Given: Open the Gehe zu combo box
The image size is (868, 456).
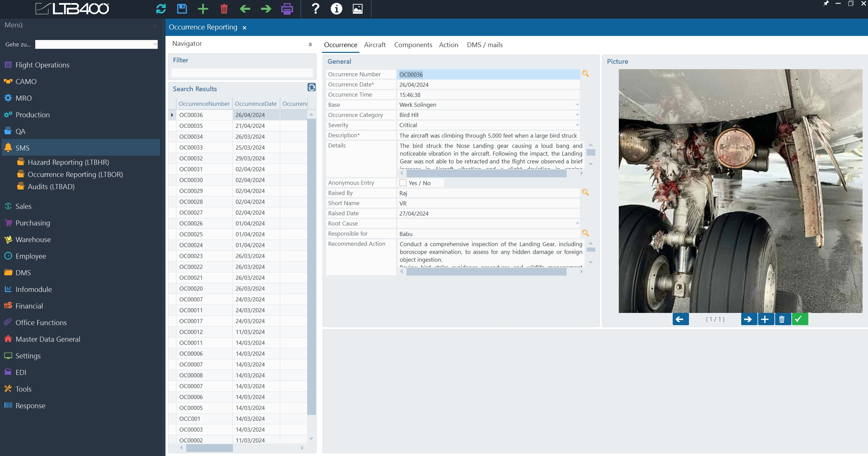Looking at the screenshot, I should [x=155, y=44].
